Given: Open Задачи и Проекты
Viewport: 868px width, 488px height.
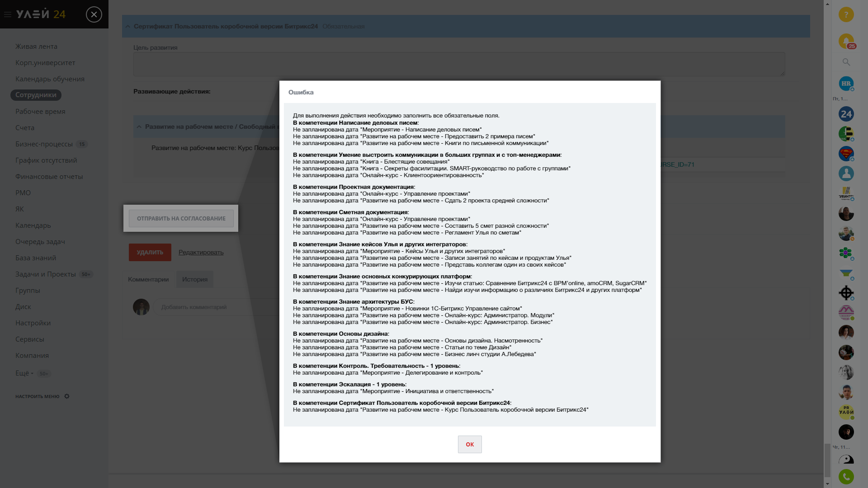Looking at the screenshot, I should pos(45,274).
